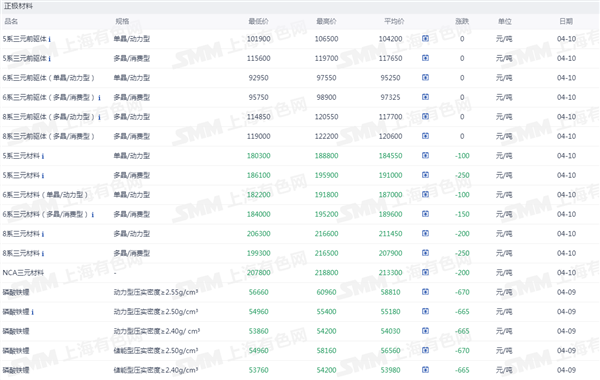This screenshot has width=600, height=380.
Task: Click info icon next to 5系三元材料 单晶/动力型
Action: (x=43, y=156)
